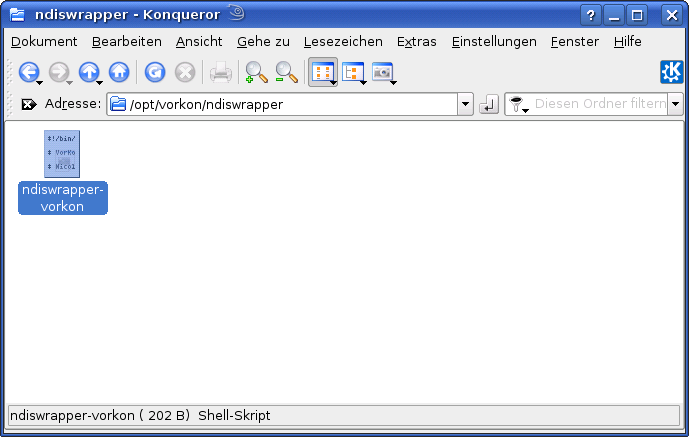The image size is (689, 437).
Task: Click the grayed forward arrow button
Action: click(x=58, y=72)
